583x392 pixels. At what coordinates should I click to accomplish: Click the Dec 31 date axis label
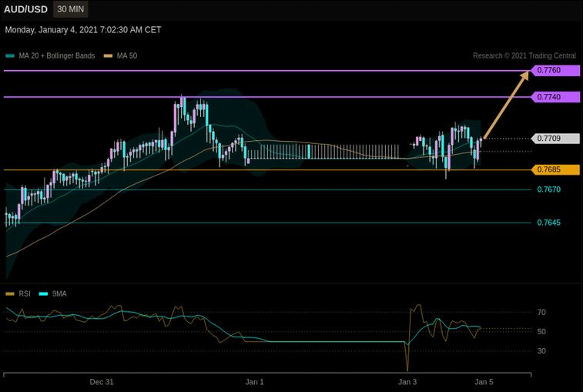[102, 382]
